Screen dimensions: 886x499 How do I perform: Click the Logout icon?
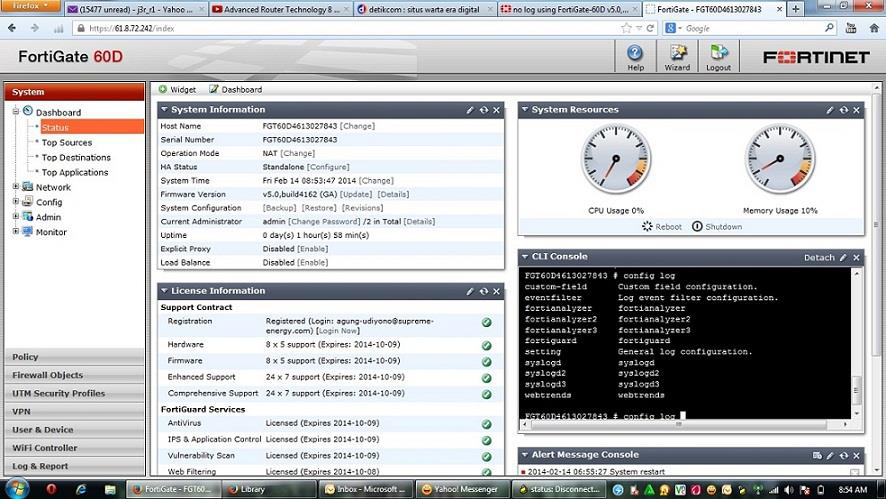[x=719, y=57]
